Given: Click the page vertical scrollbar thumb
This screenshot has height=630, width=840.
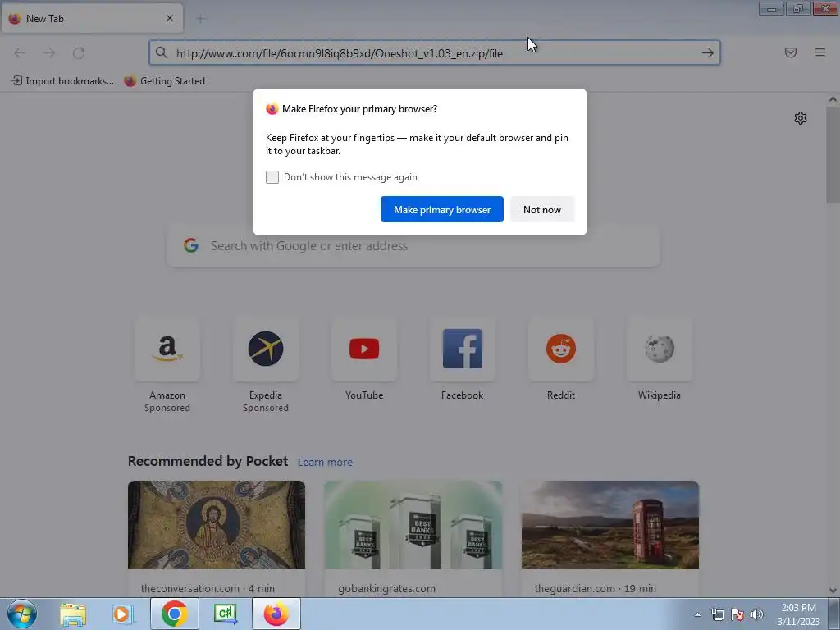Looking at the screenshot, I should pos(833,155).
